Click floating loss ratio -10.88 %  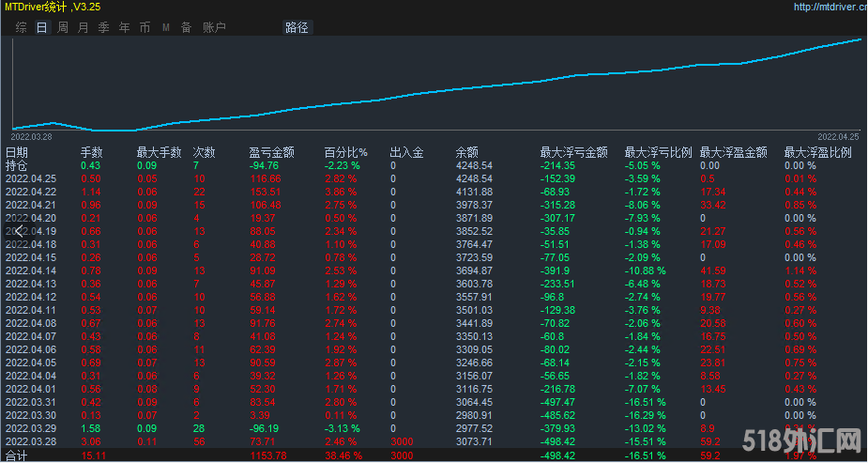click(646, 270)
